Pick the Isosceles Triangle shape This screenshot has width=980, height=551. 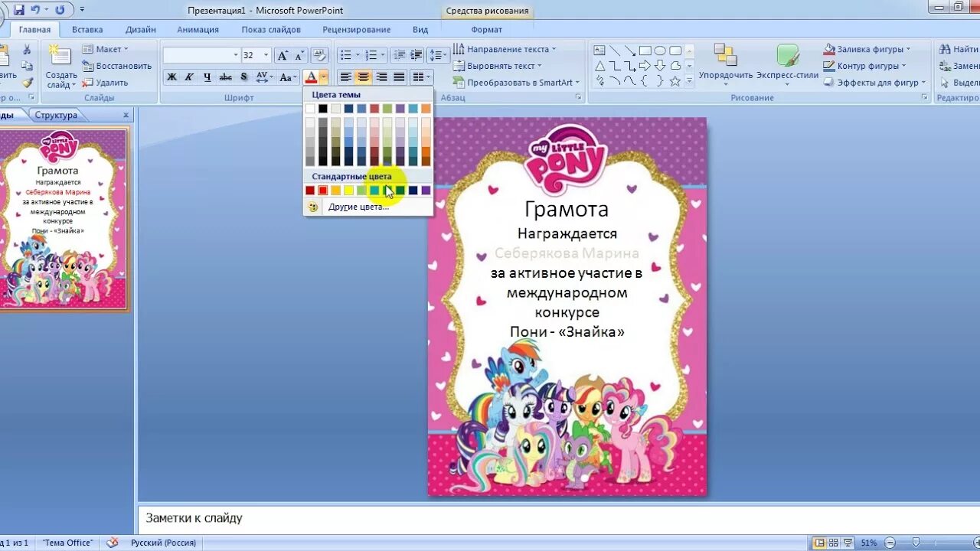coord(600,66)
